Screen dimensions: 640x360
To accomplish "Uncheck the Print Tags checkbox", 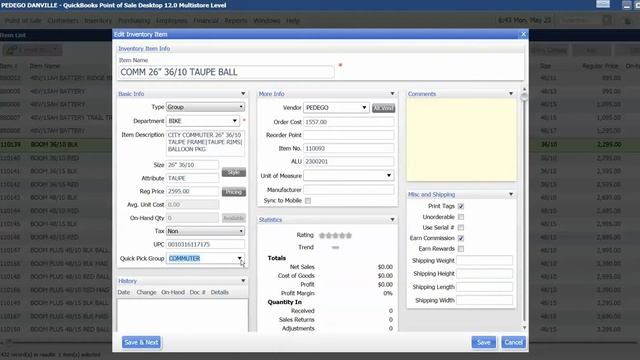I will coord(461,207).
